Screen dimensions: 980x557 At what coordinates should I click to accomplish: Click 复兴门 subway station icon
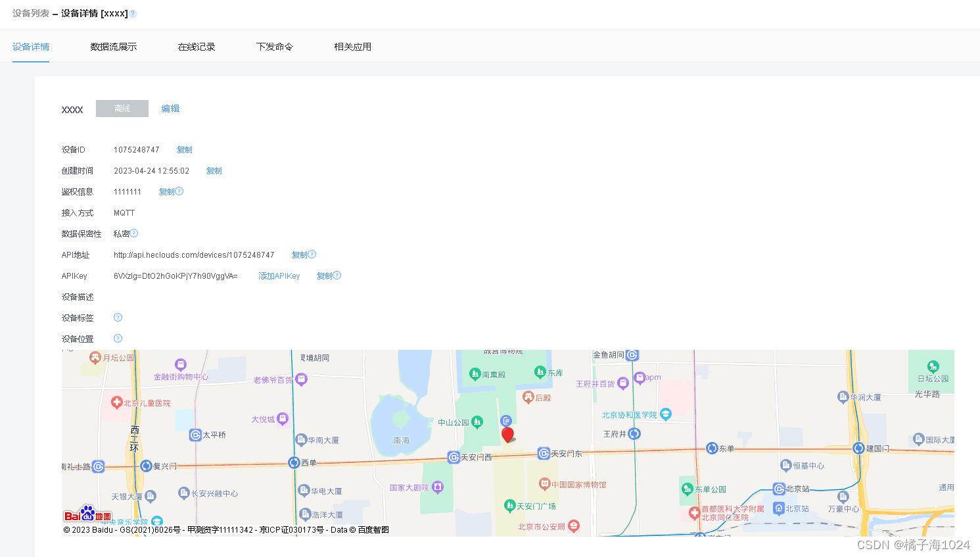point(146,466)
